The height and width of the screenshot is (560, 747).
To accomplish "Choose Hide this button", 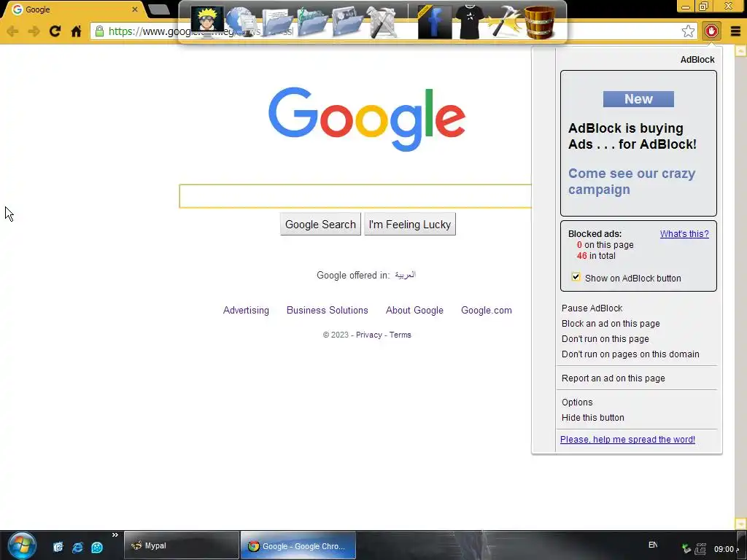I will [x=592, y=418].
